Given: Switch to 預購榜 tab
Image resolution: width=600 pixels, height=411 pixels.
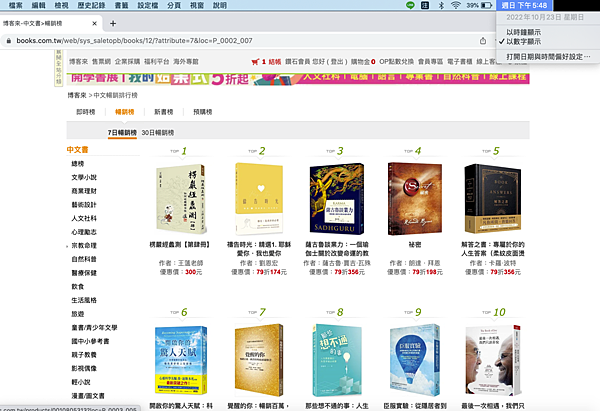Looking at the screenshot, I should click(x=203, y=112).
